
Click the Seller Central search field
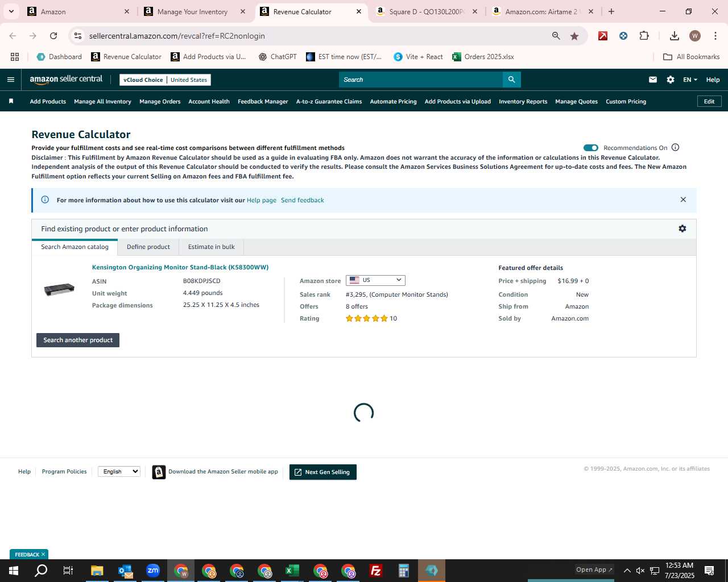click(421, 80)
